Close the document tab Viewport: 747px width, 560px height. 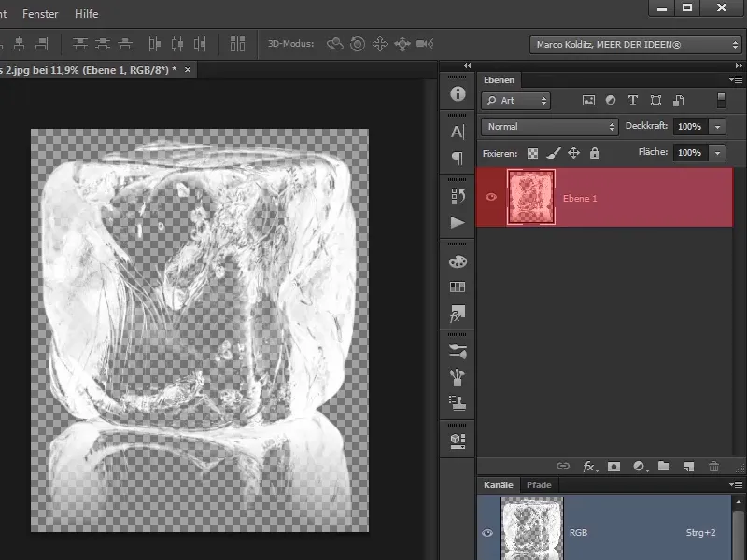tap(188, 69)
